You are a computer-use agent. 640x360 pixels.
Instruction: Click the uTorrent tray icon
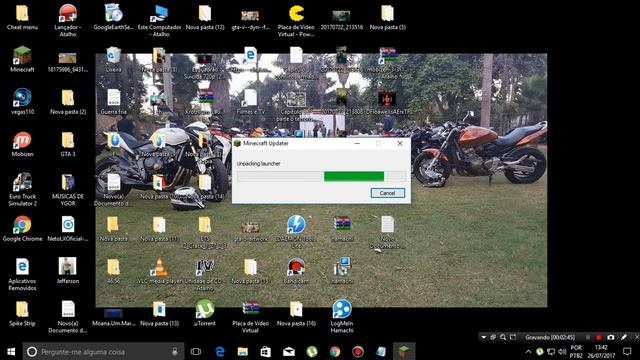540,351
